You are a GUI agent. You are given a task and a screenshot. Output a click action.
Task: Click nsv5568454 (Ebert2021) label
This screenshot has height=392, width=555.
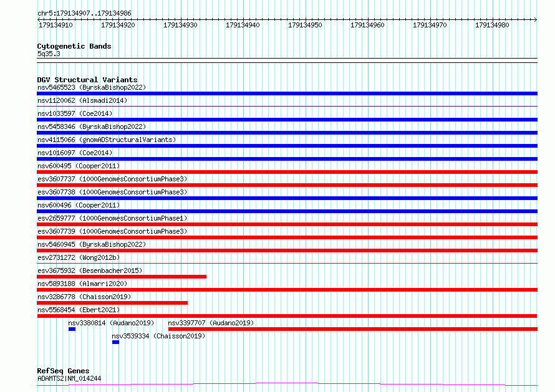click(79, 310)
